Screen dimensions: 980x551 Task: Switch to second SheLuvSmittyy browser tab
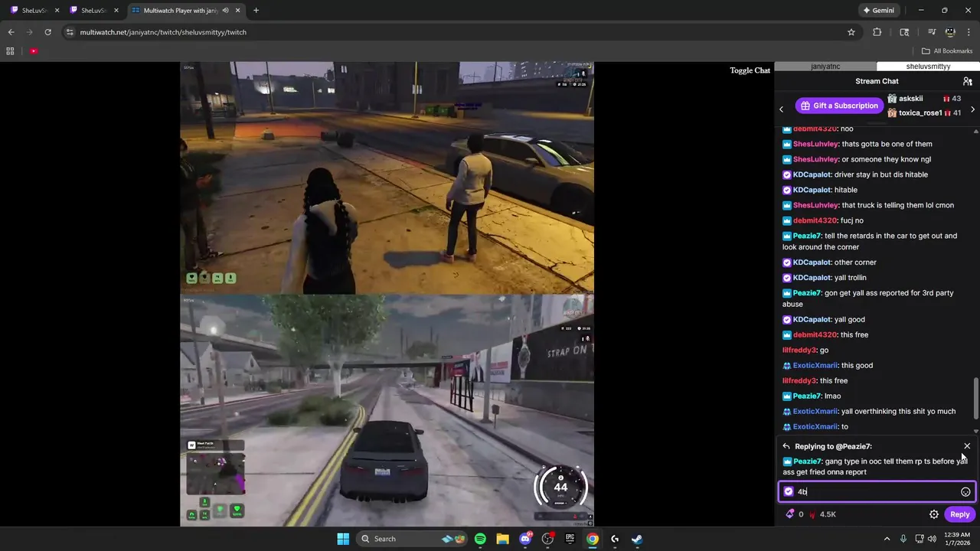92,11
